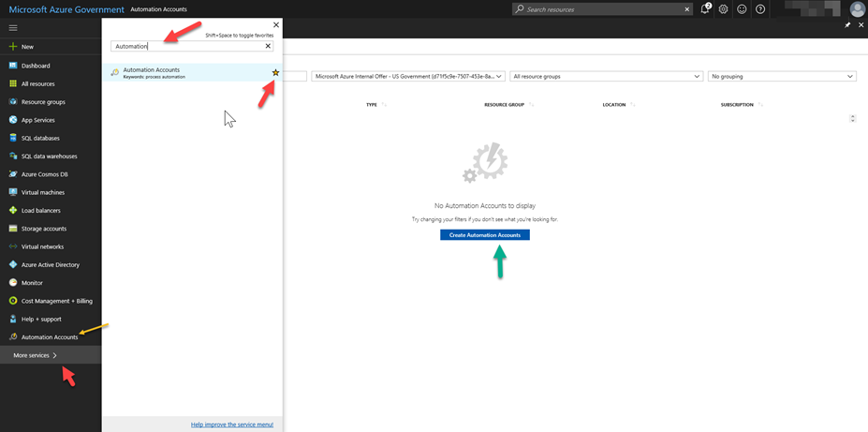Screen dimensions: 868x432
Task: Open Help + support icon
Action: [x=13, y=319]
